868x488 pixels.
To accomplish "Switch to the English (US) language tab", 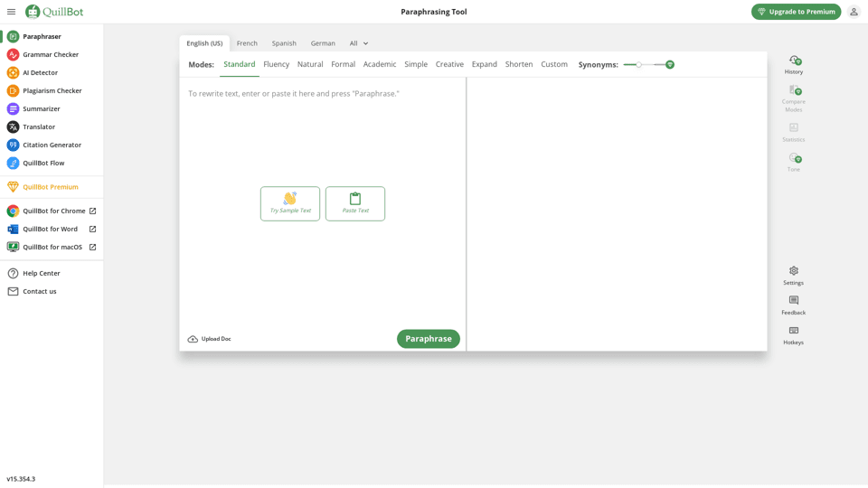I will point(204,43).
